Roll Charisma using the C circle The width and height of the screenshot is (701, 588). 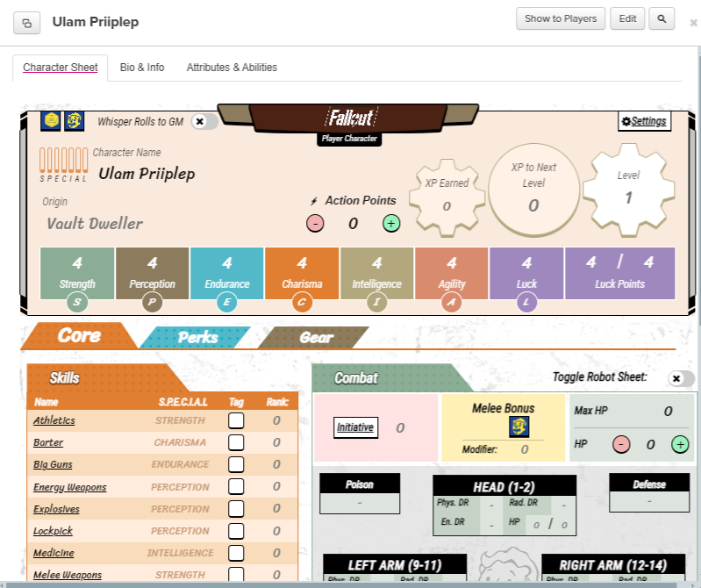click(302, 303)
